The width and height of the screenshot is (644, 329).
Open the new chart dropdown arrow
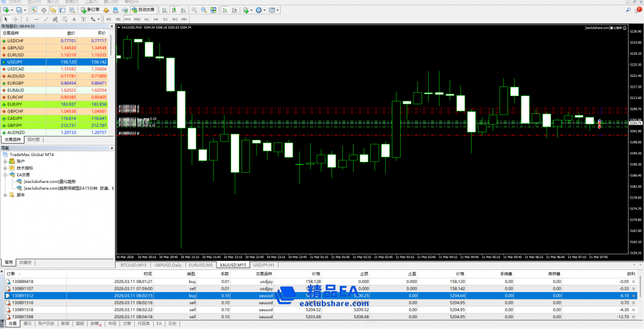[11, 10]
